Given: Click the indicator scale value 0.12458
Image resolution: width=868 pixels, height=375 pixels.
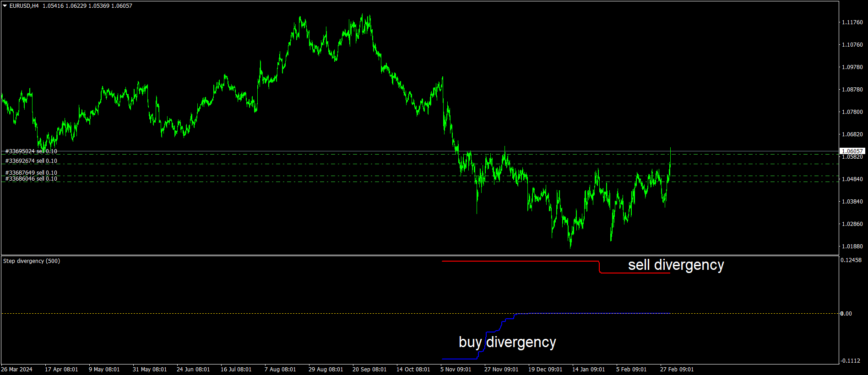Looking at the screenshot, I should click(x=851, y=260).
